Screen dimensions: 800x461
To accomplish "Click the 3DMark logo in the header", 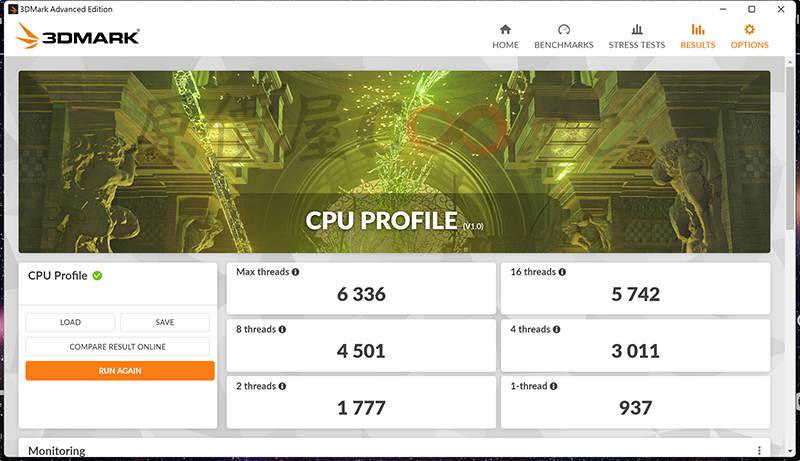I will click(78, 36).
